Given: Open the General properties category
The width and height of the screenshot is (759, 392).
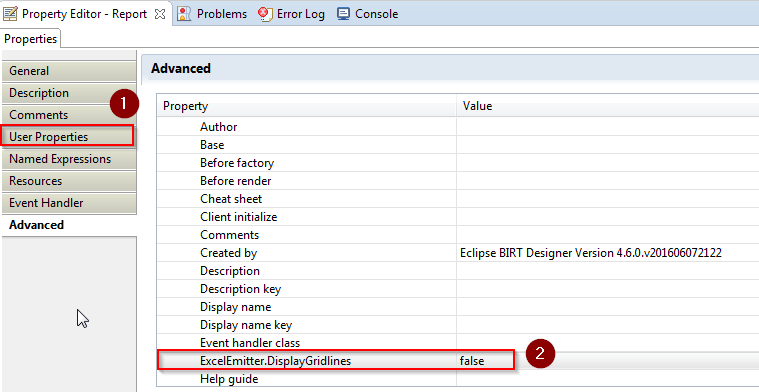Looking at the screenshot, I should [69, 71].
